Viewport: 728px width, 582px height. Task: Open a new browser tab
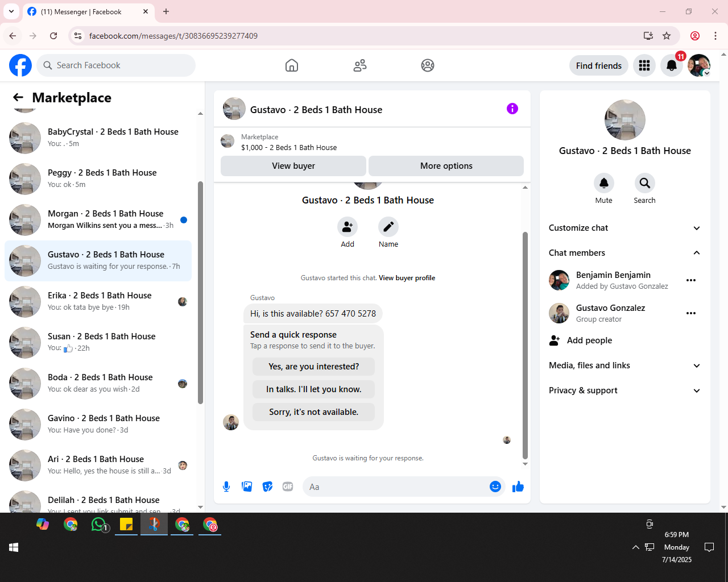pyautogui.click(x=166, y=11)
